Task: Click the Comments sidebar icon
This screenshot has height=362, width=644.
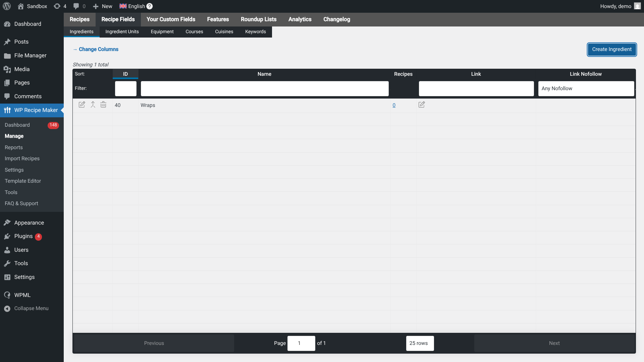Action: (7, 96)
